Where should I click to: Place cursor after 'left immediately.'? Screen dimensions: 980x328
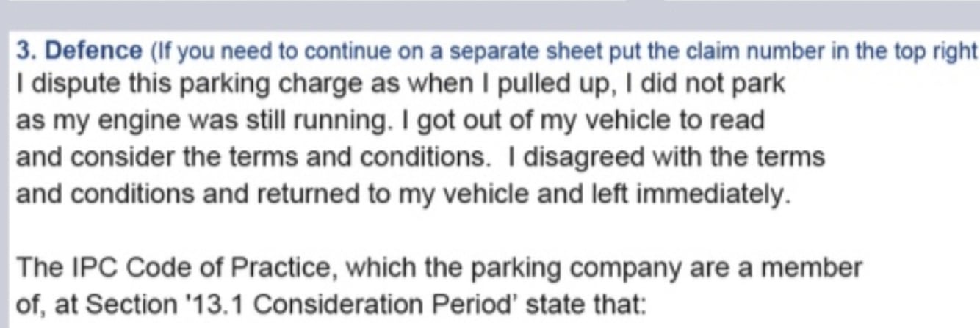pos(793,194)
